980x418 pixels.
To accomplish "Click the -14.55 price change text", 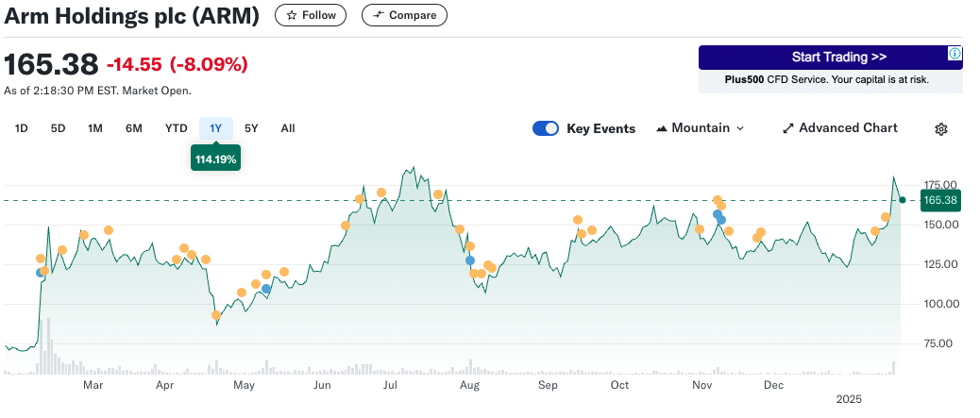I will pos(134,64).
